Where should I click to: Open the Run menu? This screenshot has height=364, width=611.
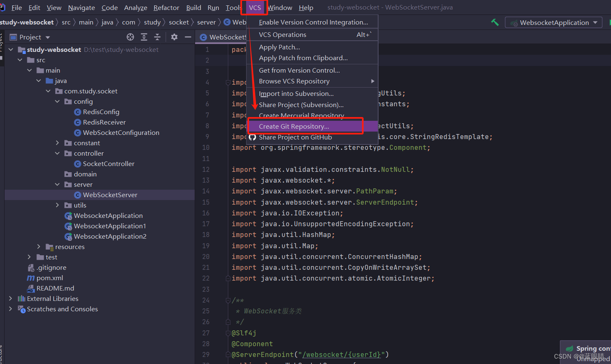click(213, 7)
